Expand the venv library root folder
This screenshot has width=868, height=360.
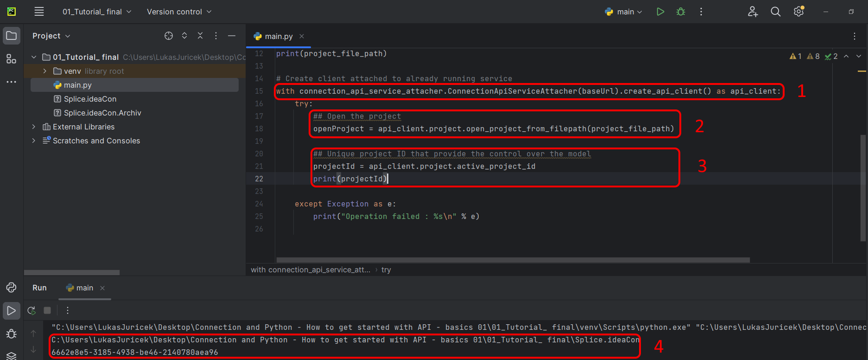pos(44,71)
